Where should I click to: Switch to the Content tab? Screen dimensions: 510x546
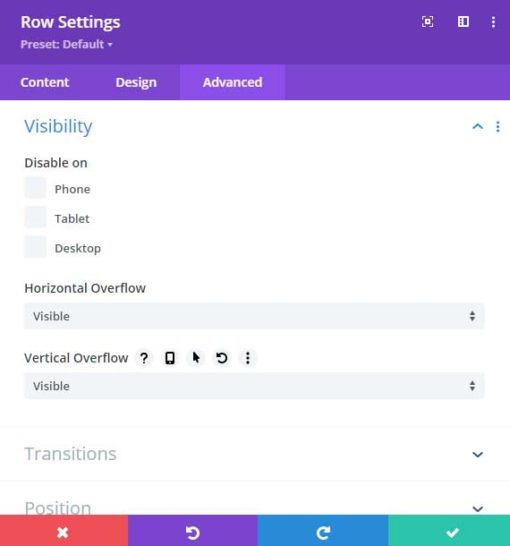(45, 83)
